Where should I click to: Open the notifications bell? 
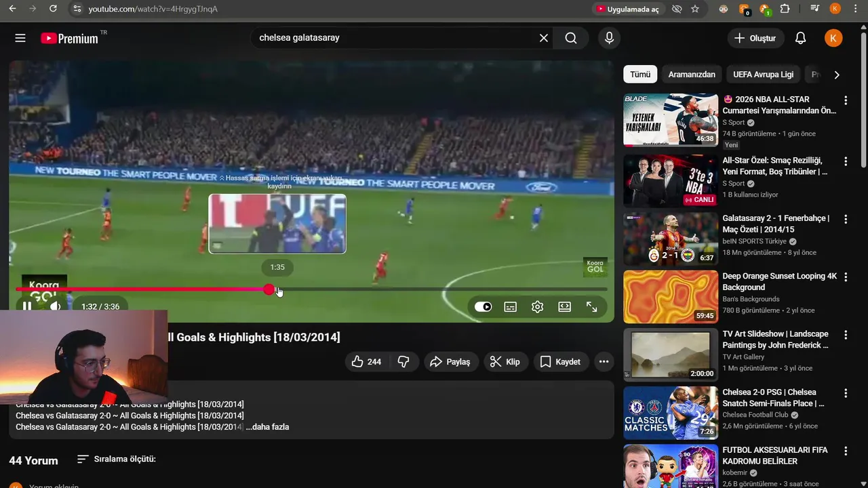tap(801, 38)
